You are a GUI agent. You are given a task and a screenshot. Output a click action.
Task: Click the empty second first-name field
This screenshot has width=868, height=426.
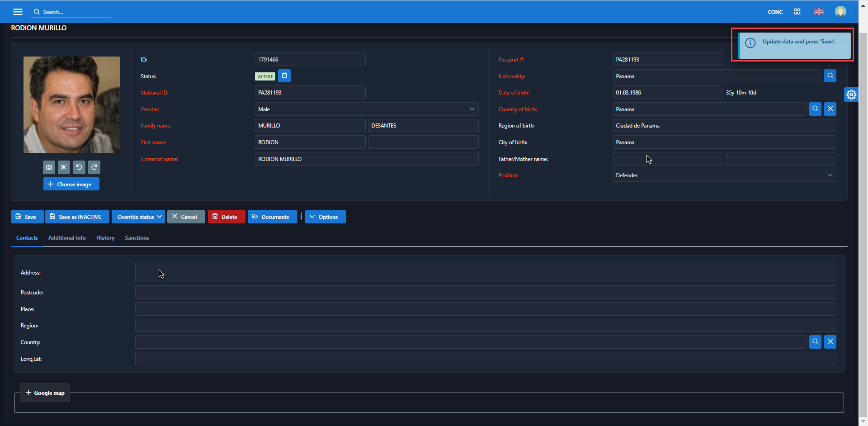tap(423, 142)
